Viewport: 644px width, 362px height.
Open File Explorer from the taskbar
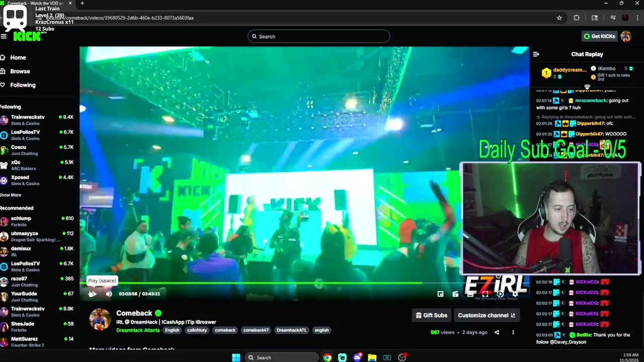pos(372,357)
